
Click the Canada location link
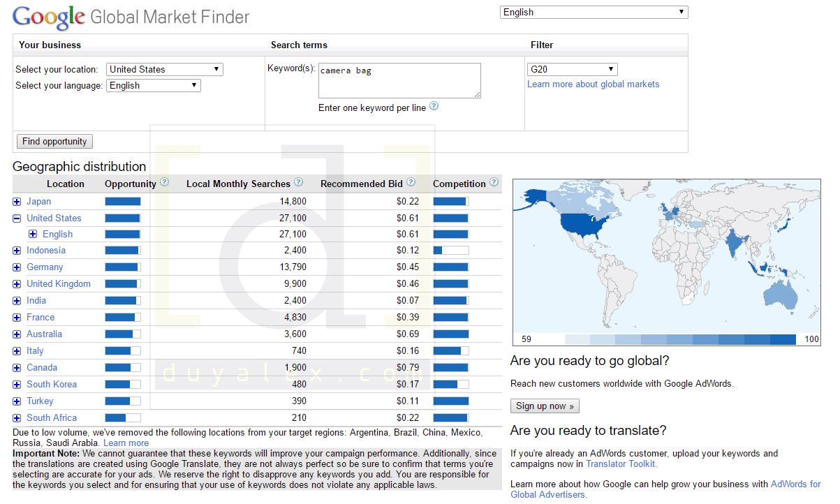[42, 367]
